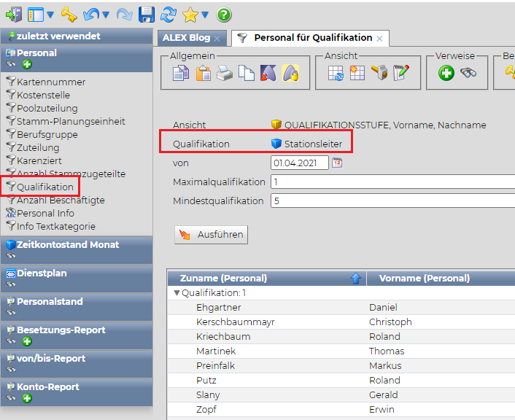
Task: Open Kostenstelle filter in Personal sidebar
Action: tap(43, 96)
